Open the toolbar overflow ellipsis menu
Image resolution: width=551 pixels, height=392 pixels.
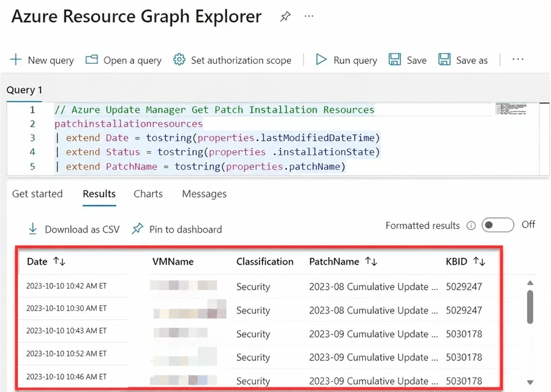click(518, 59)
